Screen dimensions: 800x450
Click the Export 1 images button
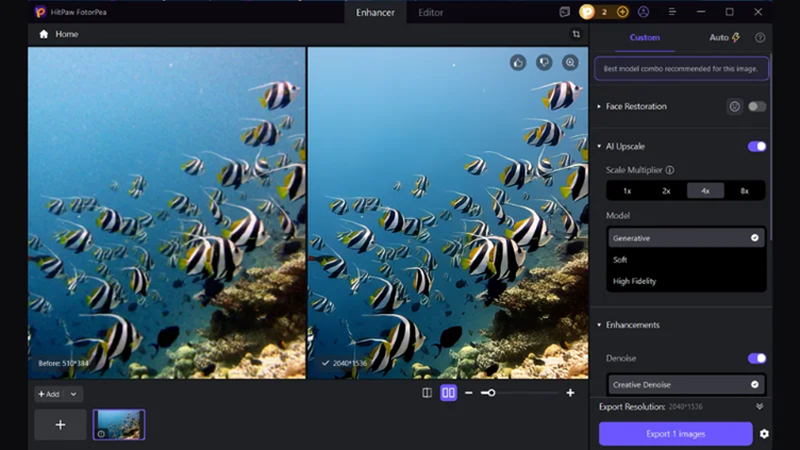pyautogui.click(x=676, y=434)
